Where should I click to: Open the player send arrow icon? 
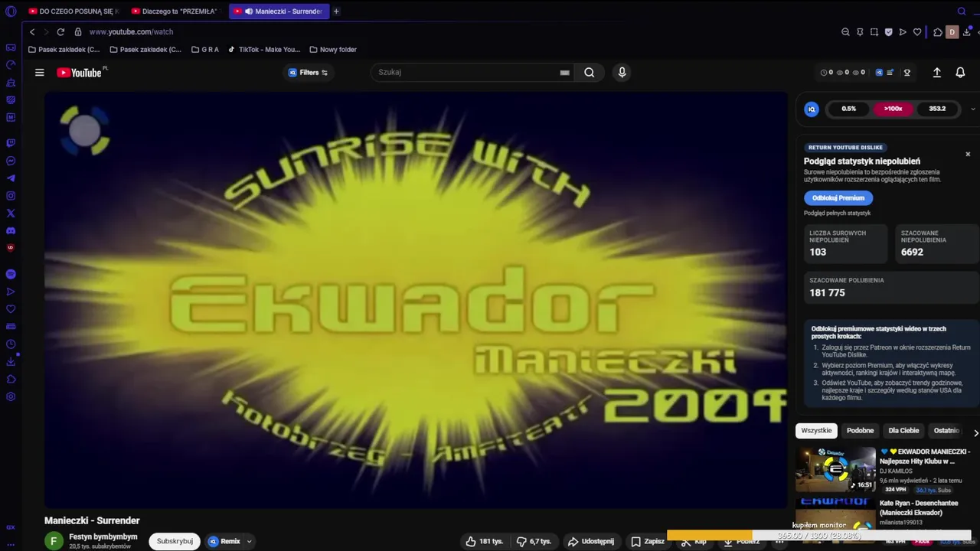903,32
